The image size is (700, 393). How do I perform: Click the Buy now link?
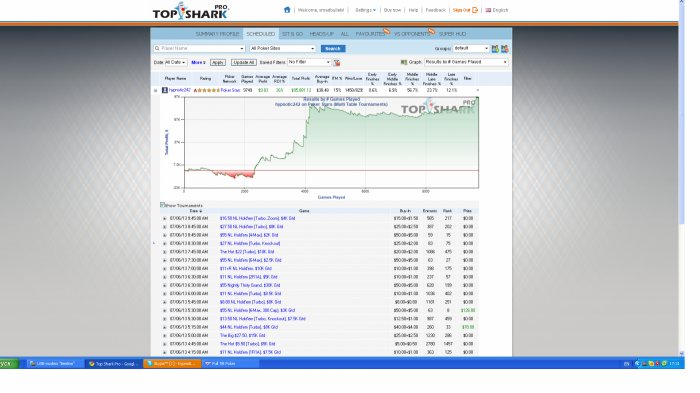tap(392, 10)
